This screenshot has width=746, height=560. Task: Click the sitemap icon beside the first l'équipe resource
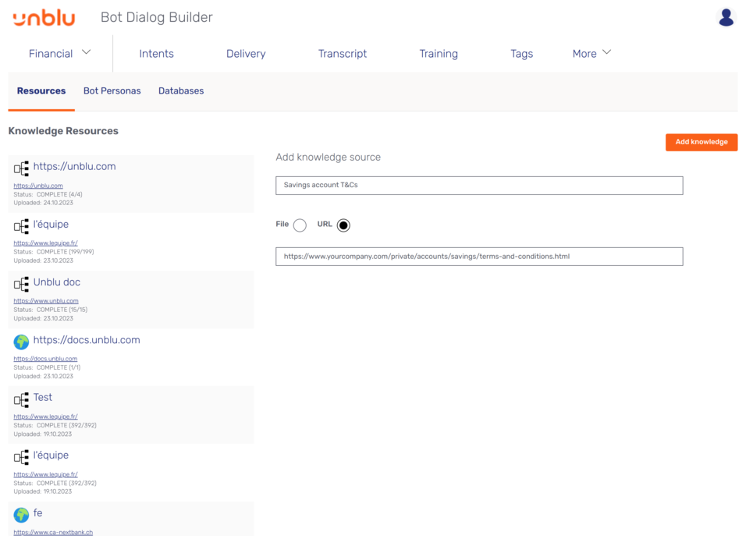pyautogui.click(x=21, y=225)
